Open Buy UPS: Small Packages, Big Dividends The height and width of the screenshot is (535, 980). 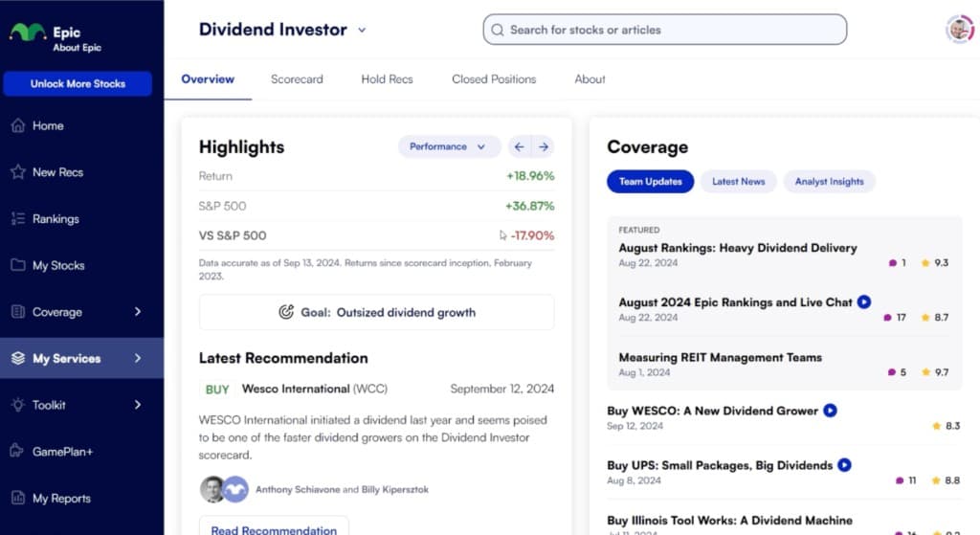(720, 466)
